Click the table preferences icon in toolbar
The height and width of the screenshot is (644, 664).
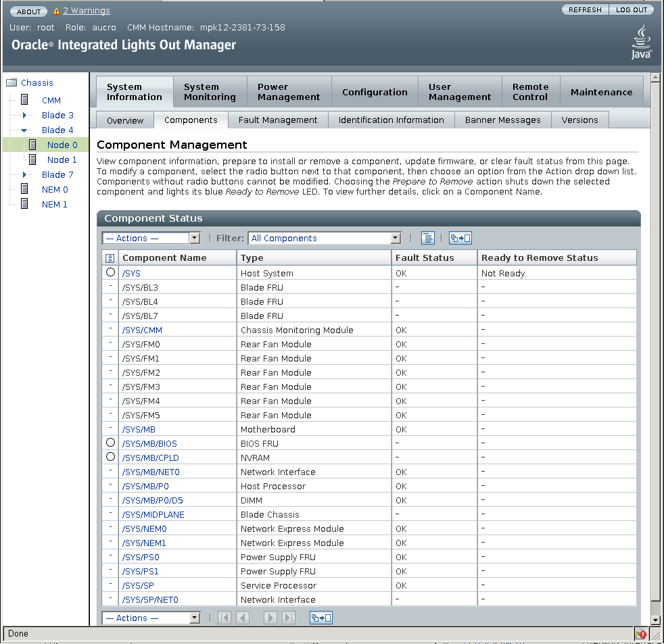point(428,238)
